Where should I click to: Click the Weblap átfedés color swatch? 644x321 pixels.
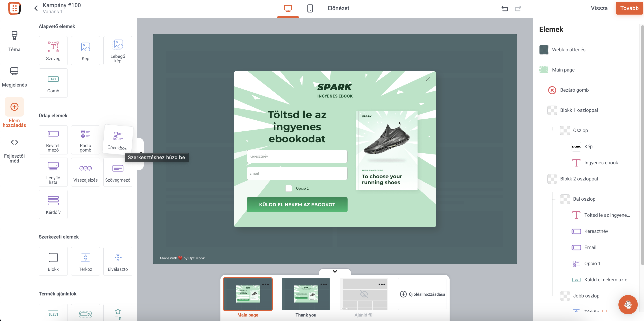[x=544, y=50]
